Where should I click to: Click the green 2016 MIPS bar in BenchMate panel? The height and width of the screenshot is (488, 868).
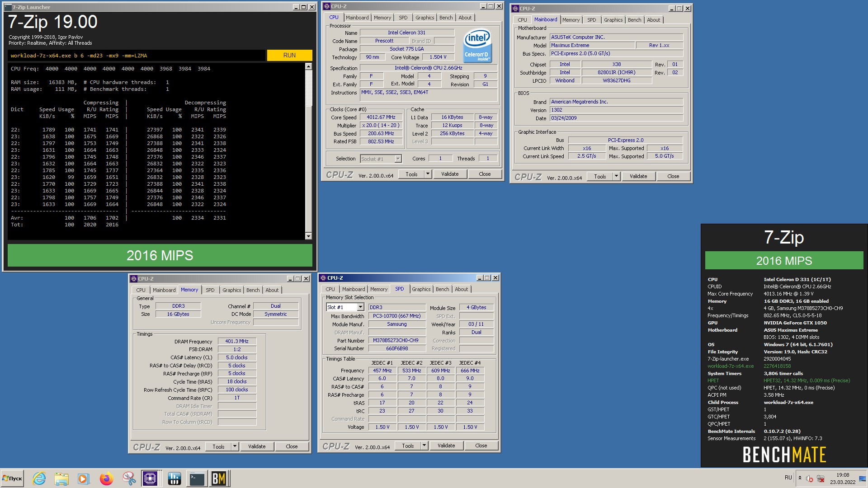click(x=784, y=261)
